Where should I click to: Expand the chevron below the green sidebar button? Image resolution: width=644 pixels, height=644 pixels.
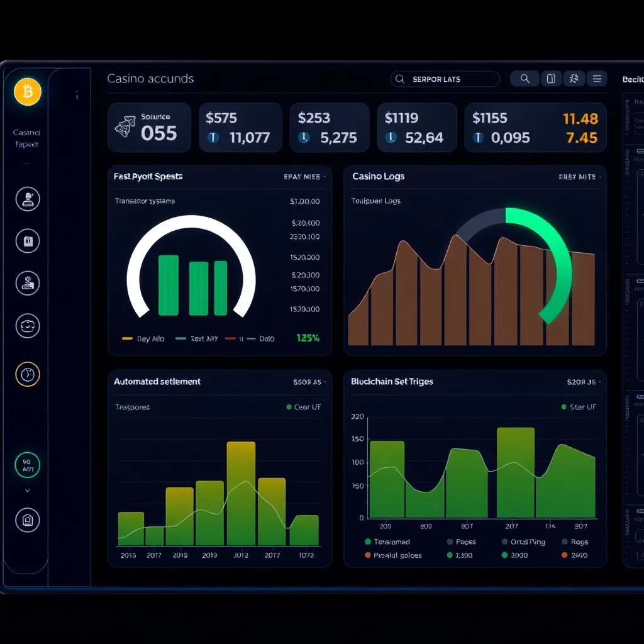click(27, 491)
